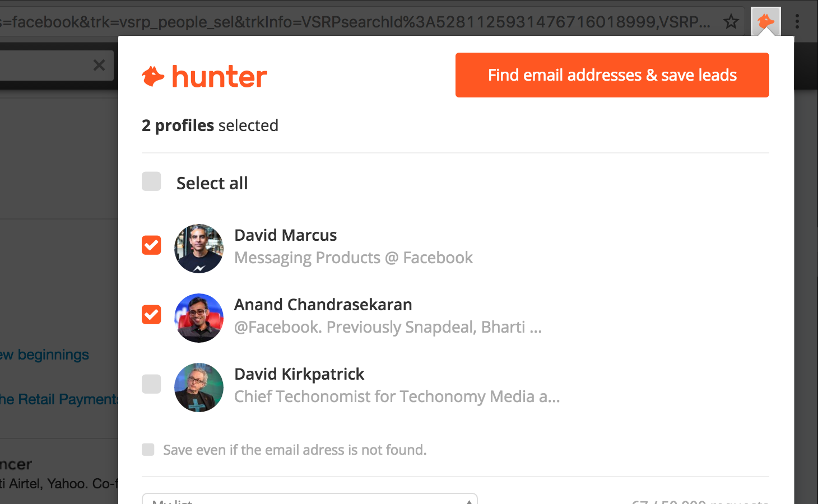The image size is (818, 504).
Task: Open the My list dropdown
Action: pyautogui.click(x=309, y=500)
